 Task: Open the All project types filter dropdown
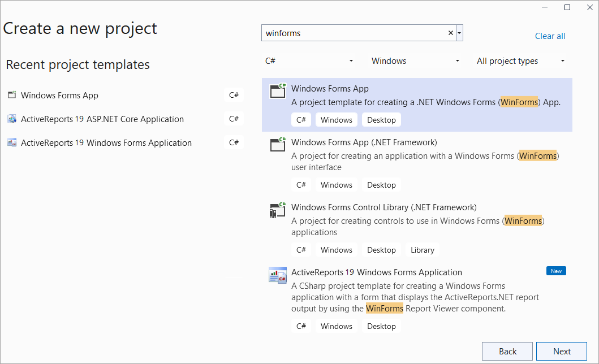[x=521, y=61]
